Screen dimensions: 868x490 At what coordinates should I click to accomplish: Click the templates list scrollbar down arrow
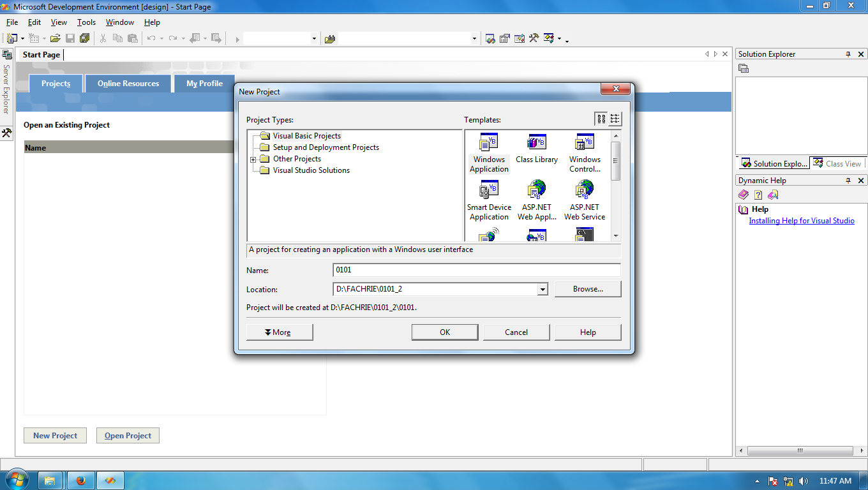pyautogui.click(x=616, y=236)
